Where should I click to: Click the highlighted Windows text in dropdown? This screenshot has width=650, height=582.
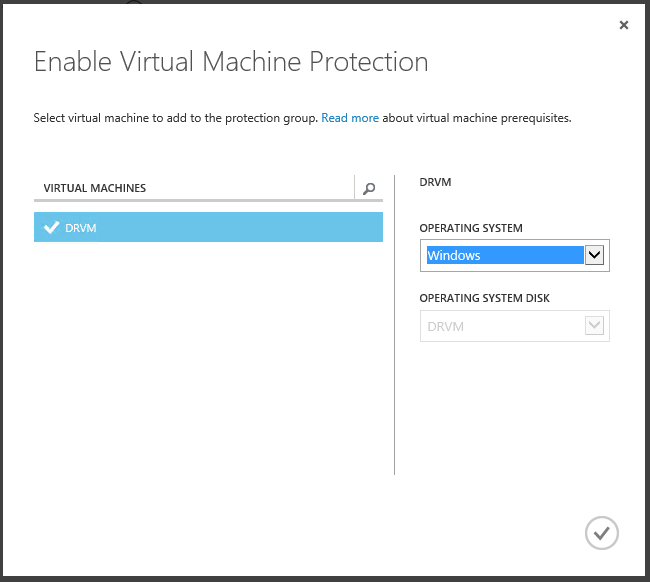(x=454, y=256)
